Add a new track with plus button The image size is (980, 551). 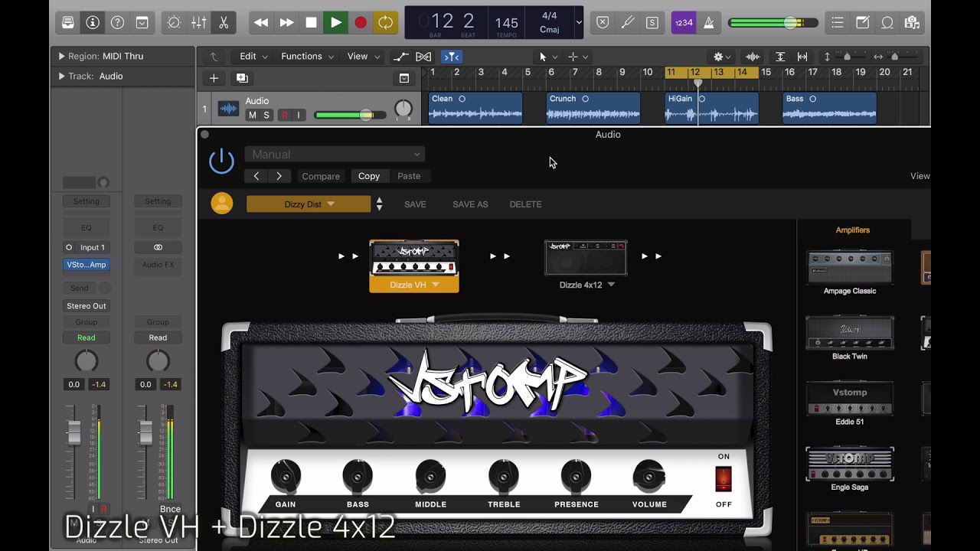tap(214, 78)
